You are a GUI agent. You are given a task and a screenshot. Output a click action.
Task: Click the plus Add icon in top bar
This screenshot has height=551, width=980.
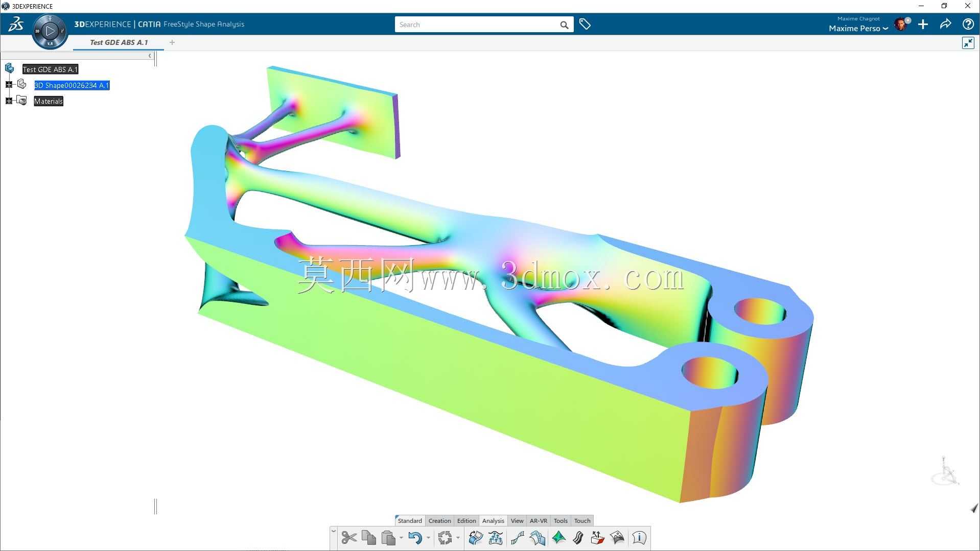coord(923,24)
